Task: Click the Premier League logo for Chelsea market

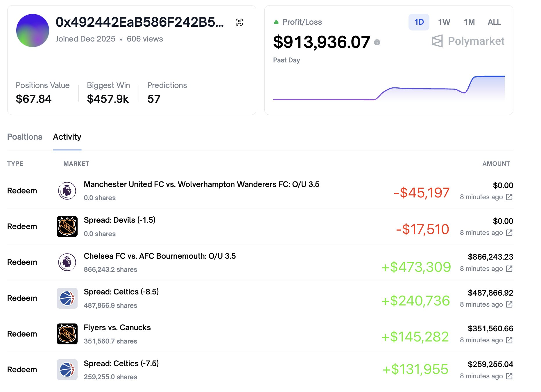Action: (x=67, y=262)
